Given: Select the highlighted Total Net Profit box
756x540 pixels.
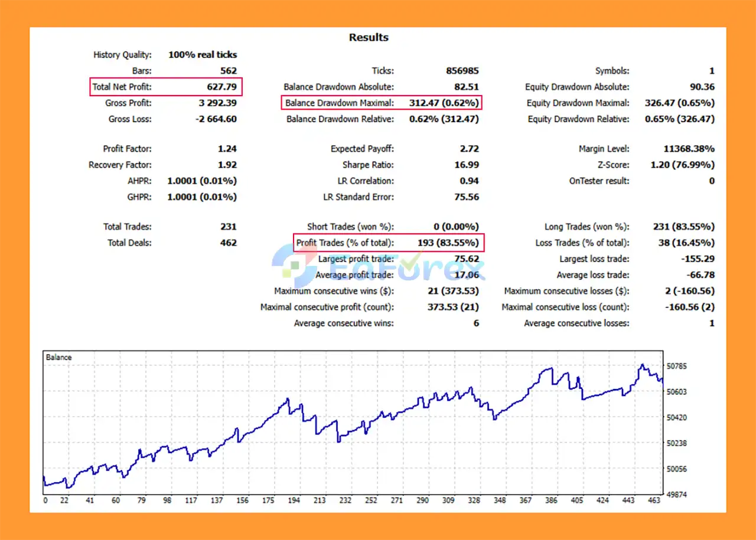Looking at the screenshot, I should 165,87.
